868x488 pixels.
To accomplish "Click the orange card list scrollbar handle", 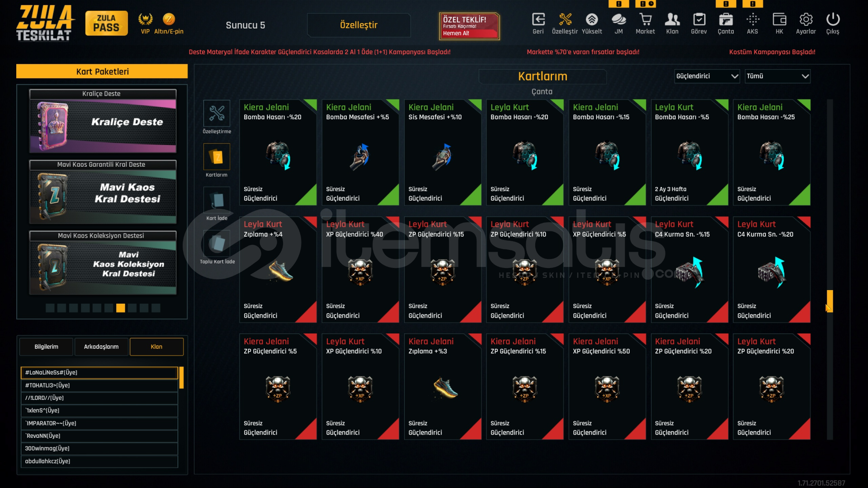I will [x=830, y=301].
